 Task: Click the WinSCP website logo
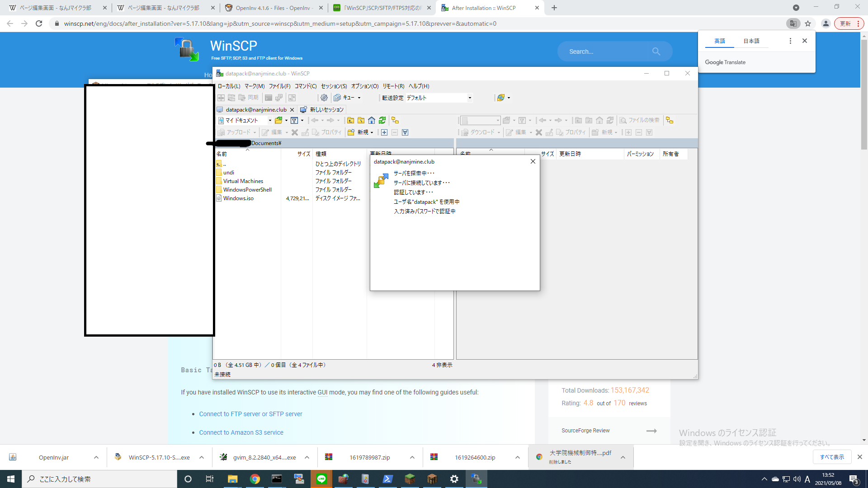pyautogui.click(x=187, y=49)
